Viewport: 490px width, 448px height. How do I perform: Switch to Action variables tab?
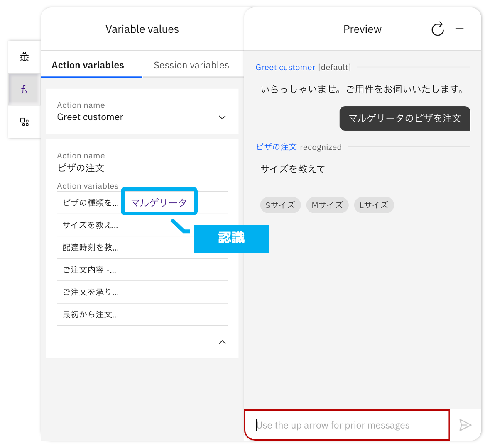[88, 65]
